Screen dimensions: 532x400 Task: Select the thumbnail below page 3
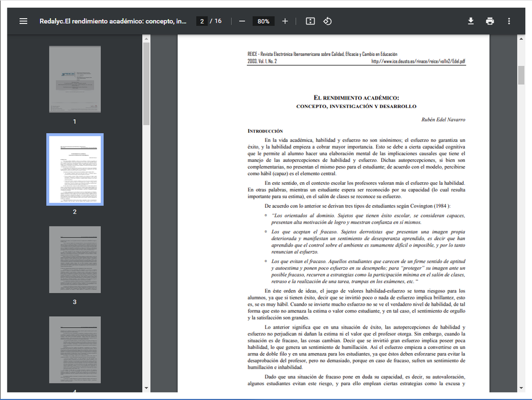(75, 350)
